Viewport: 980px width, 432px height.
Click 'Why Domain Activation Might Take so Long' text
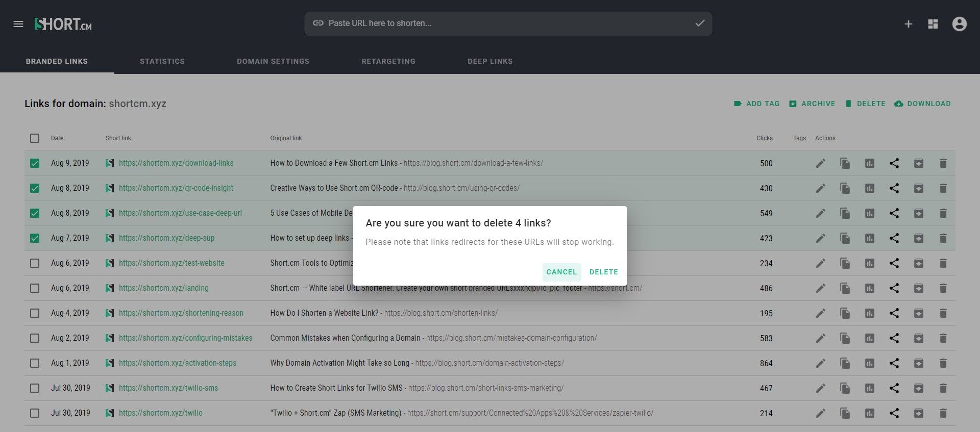[x=339, y=363]
